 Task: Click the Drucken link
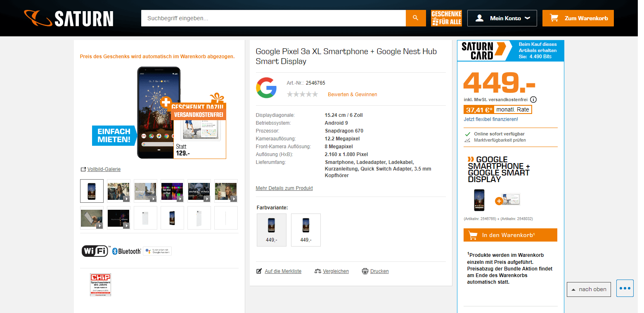point(379,271)
